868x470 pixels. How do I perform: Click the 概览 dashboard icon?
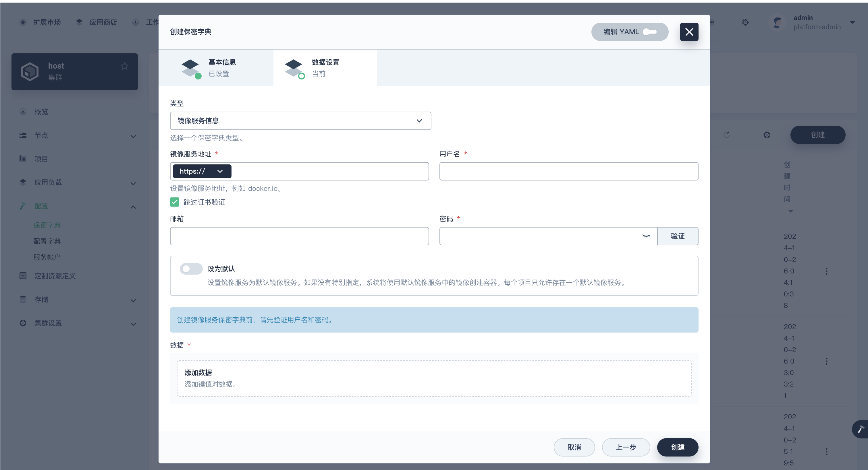pos(23,111)
